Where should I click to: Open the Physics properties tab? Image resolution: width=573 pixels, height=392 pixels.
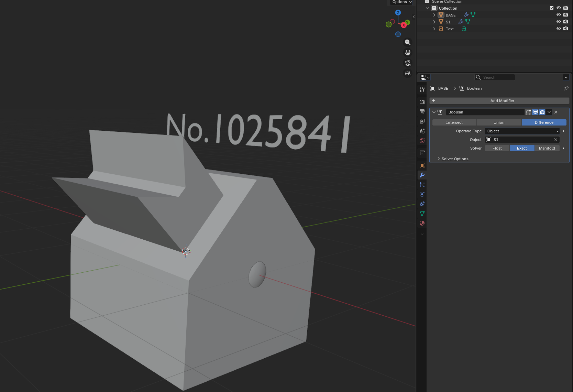[422, 194]
